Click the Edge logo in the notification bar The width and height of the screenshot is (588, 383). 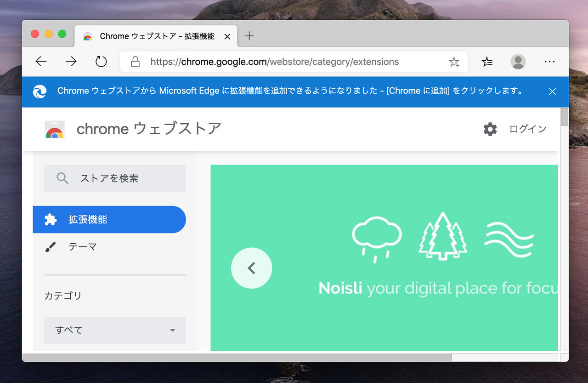[x=40, y=91]
